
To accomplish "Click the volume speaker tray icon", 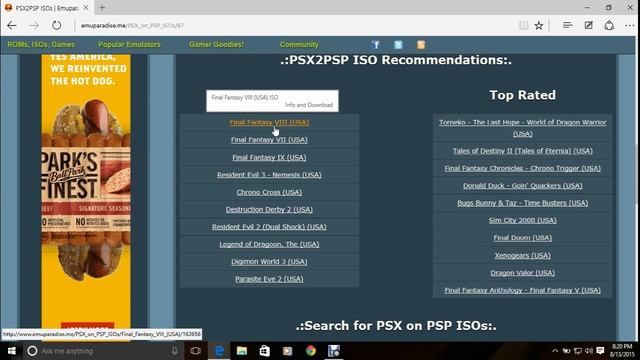I will point(589,351).
